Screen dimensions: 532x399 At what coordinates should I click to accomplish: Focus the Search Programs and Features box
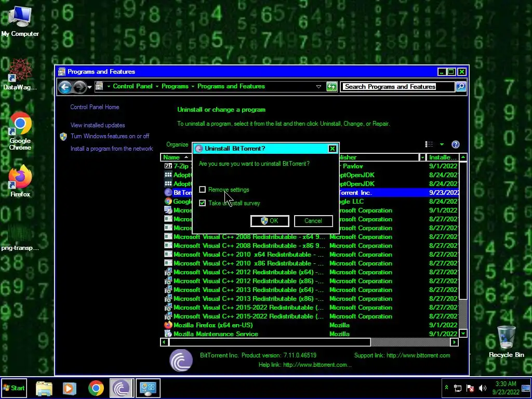(397, 87)
